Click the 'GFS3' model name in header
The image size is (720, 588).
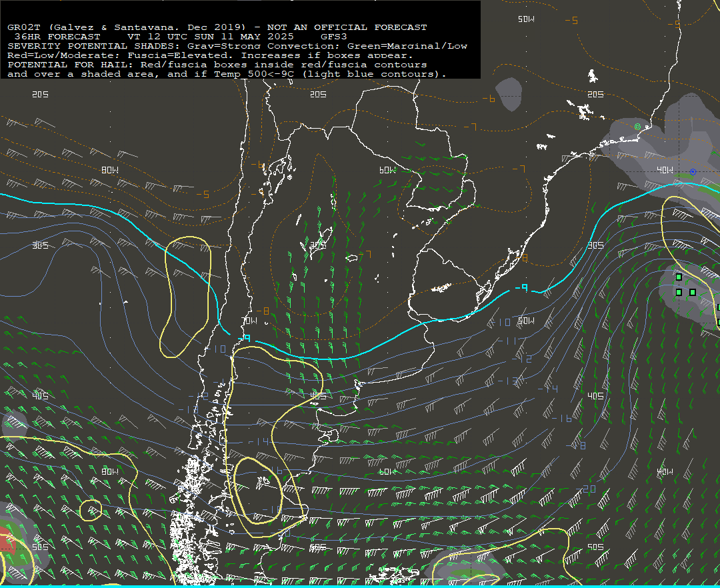pyautogui.click(x=334, y=36)
